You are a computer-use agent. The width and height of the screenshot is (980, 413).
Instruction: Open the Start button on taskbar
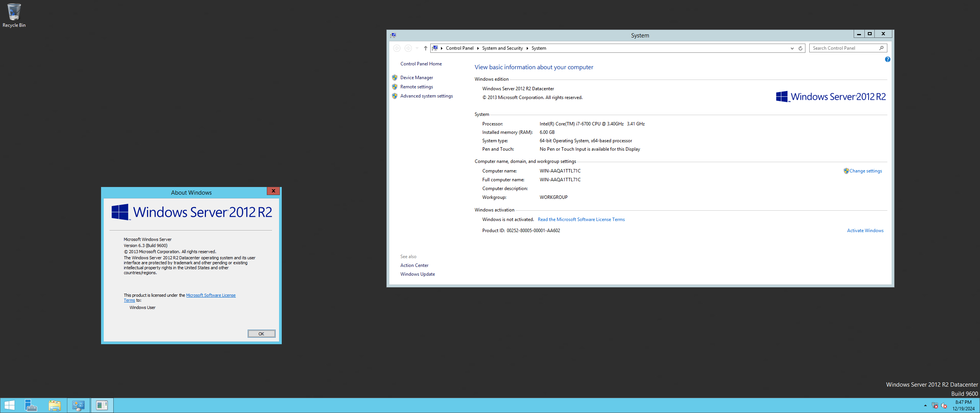click(9, 405)
